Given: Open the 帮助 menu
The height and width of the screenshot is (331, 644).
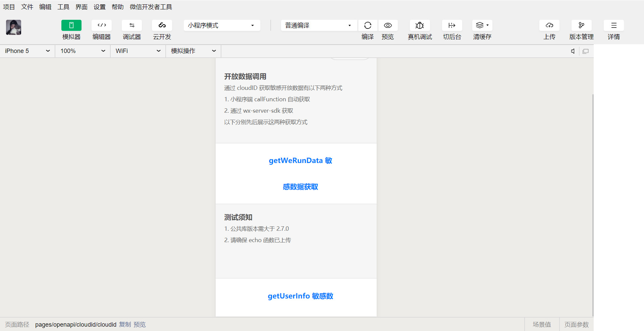Looking at the screenshot, I should (x=118, y=7).
